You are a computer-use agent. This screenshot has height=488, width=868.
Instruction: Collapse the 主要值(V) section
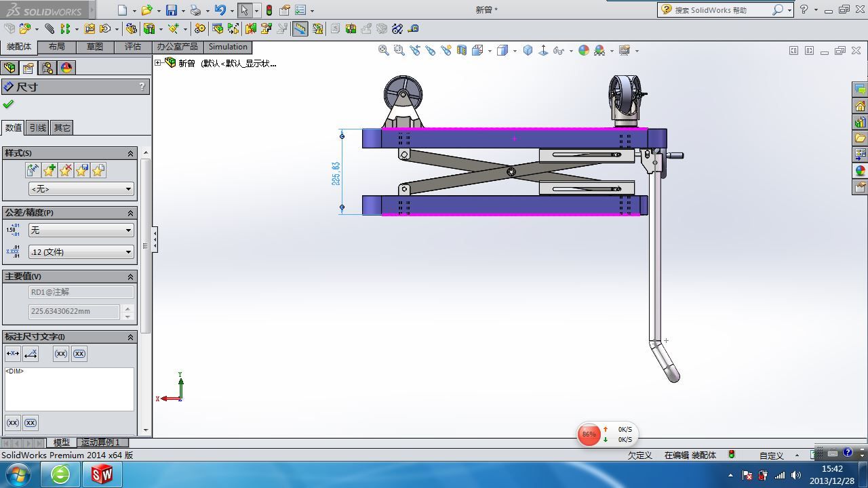click(x=130, y=277)
